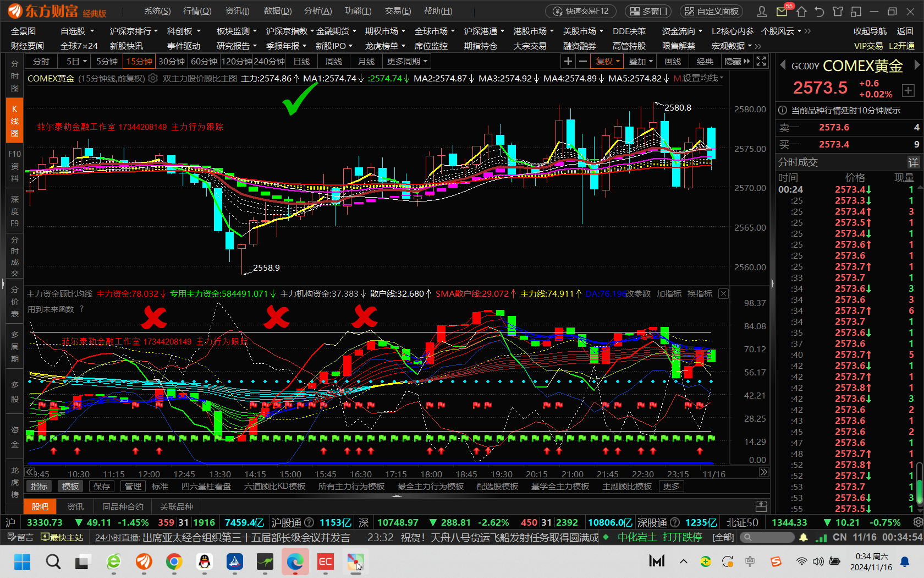Zoom in chart with plus icon

point(568,61)
